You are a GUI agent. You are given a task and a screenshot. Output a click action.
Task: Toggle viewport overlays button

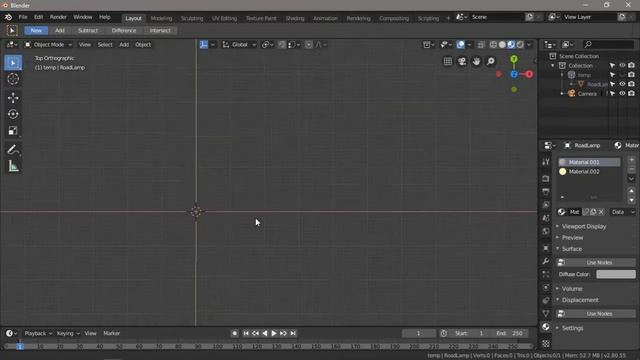pos(460,44)
